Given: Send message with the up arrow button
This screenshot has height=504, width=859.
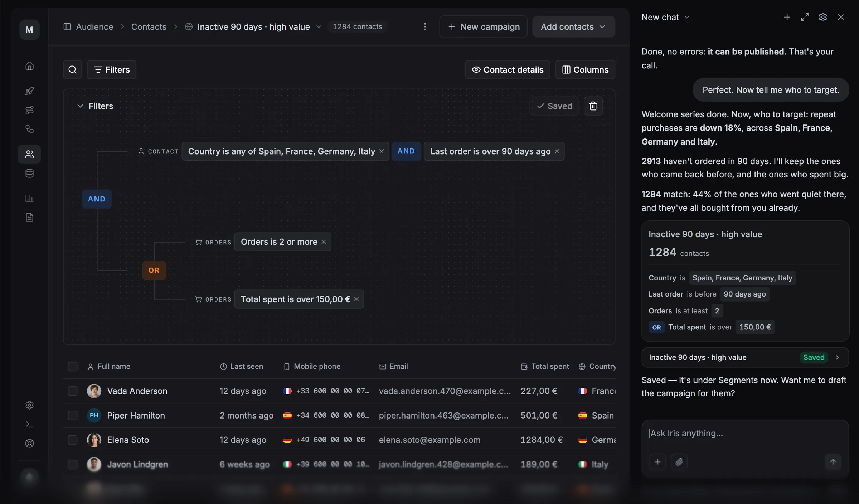Looking at the screenshot, I should click(833, 462).
